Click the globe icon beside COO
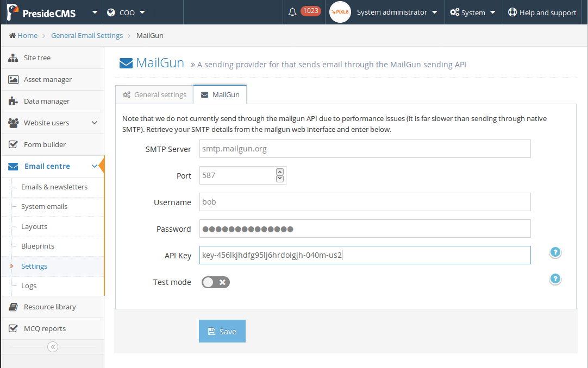The width and height of the screenshot is (588, 368). tap(111, 12)
